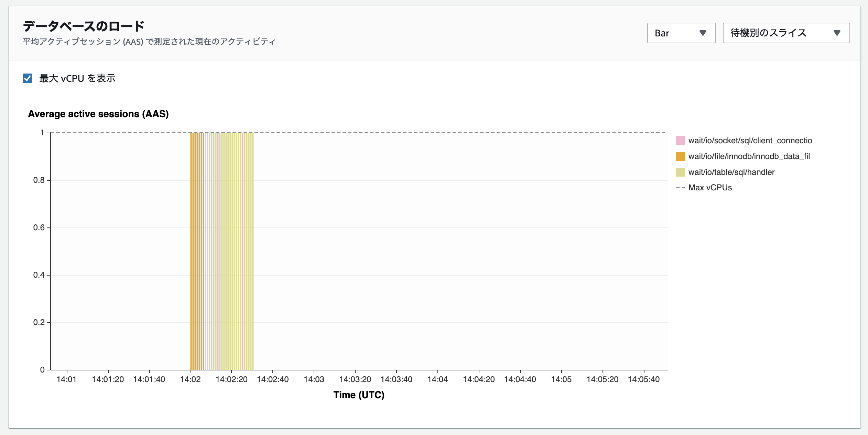The width and height of the screenshot is (868, 435).
Task: Select wait/io/socket/sql/client_connection legend label
Action: (x=750, y=141)
